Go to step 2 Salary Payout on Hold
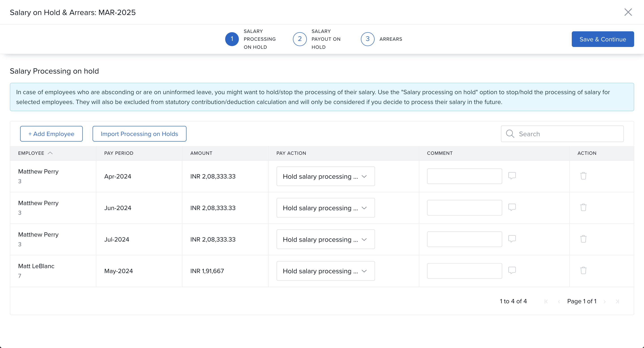The width and height of the screenshot is (644, 348). click(x=299, y=39)
